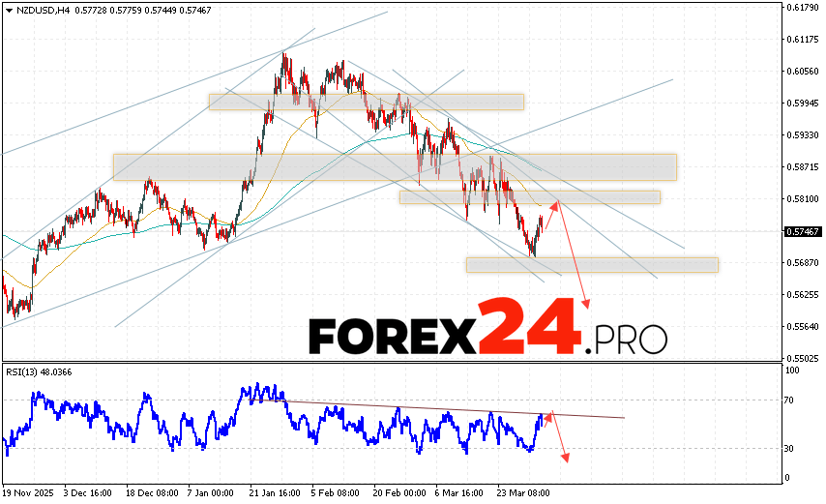
Task: Click the 23 Mar 08:00 date label
Action: pyautogui.click(x=525, y=491)
